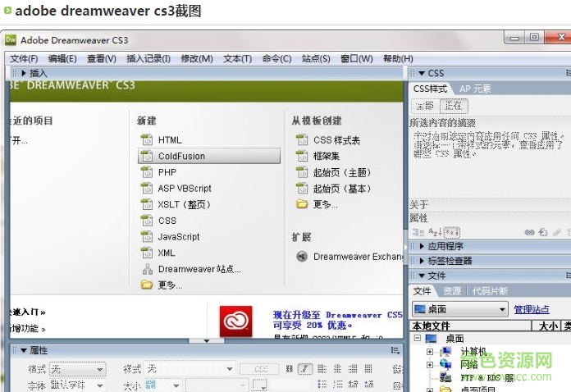This screenshot has height=392, width=571.
Task: Click the 新增功能 » link
Action: [28, 329]
